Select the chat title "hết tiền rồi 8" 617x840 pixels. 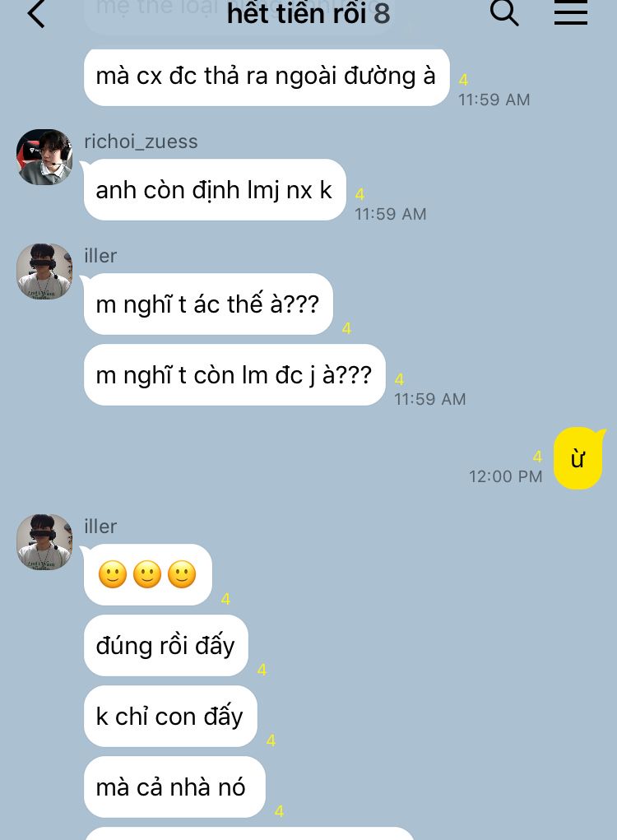point(308,13)
